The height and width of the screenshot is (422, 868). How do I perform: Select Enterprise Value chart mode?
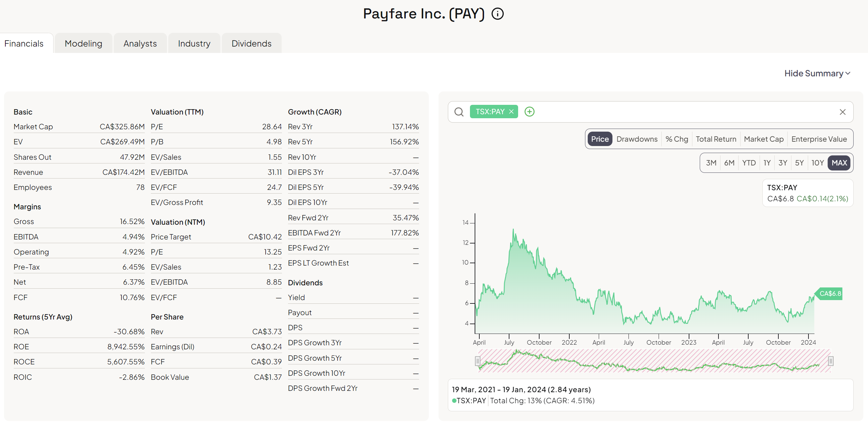(x=818, y=139)
